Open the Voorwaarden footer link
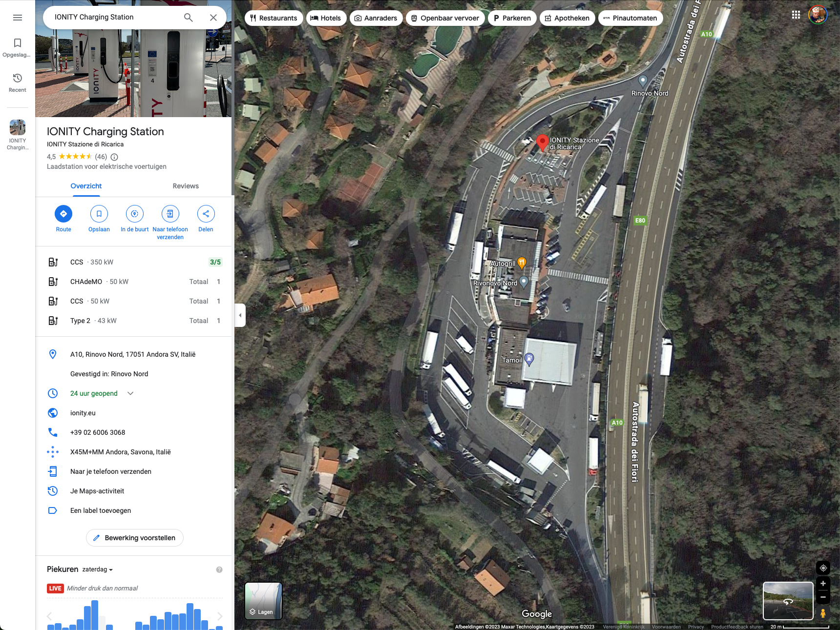840x630 pixels. pos(666,627)
